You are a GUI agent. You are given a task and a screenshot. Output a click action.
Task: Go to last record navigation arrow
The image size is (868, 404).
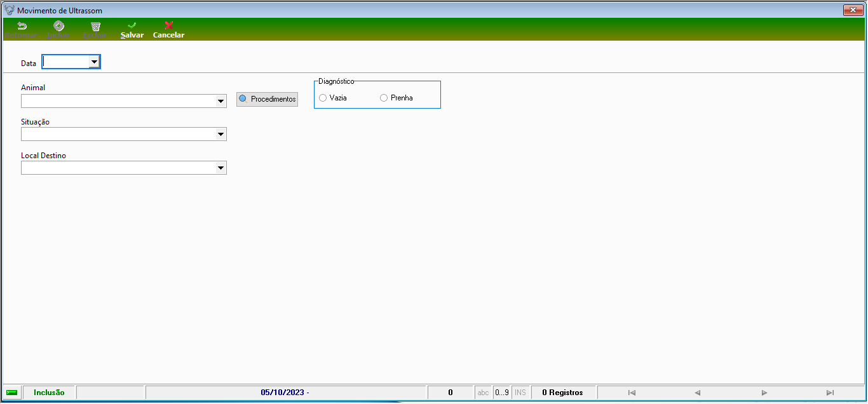tap(830, 393)
